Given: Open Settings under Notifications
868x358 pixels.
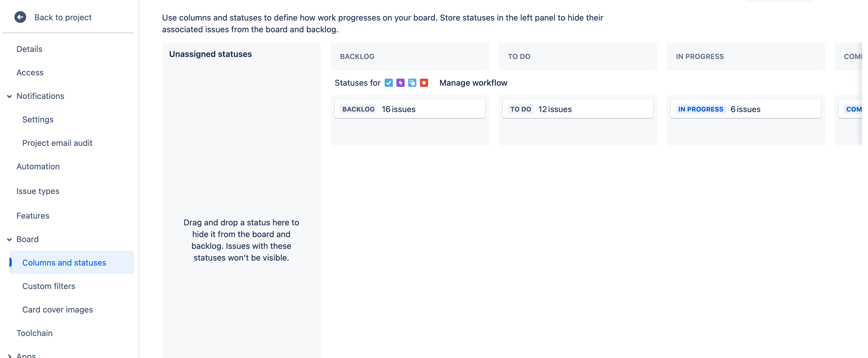Looking at the screenshot, I should 38,119.
